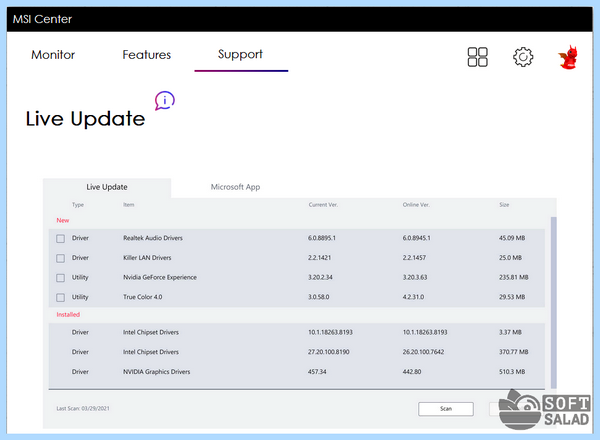Open the Live Update sub-tab
The width and height of the screenshot is (600, 440).
tap(107, 187)
